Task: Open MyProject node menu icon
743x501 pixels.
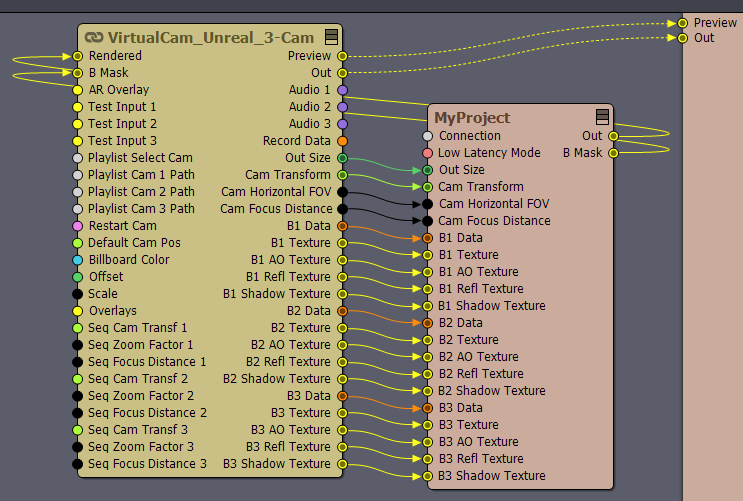Action: [602, 117]
